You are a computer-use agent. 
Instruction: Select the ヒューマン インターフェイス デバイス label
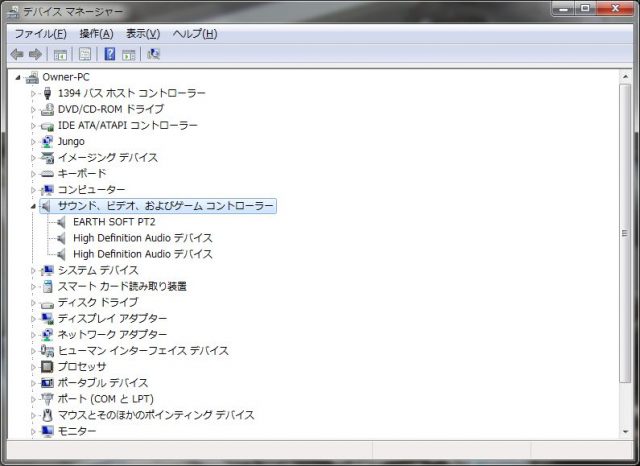(x=143, y=351)
